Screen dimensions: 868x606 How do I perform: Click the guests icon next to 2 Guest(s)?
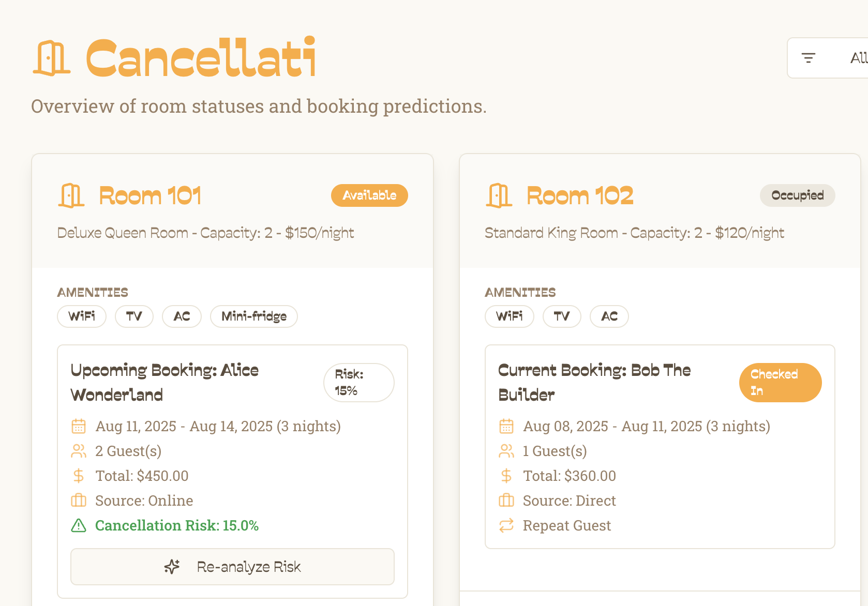[79, 451]
